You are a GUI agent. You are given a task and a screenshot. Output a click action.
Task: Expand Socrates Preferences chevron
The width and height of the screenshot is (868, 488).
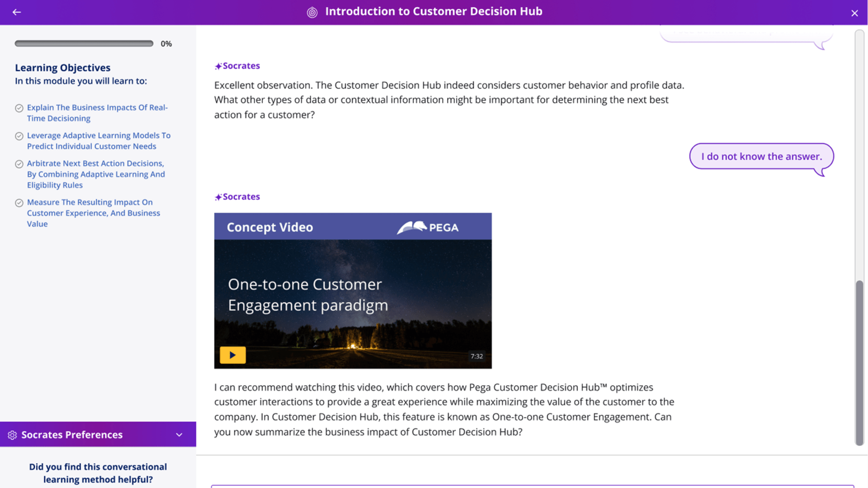[179, 435]
